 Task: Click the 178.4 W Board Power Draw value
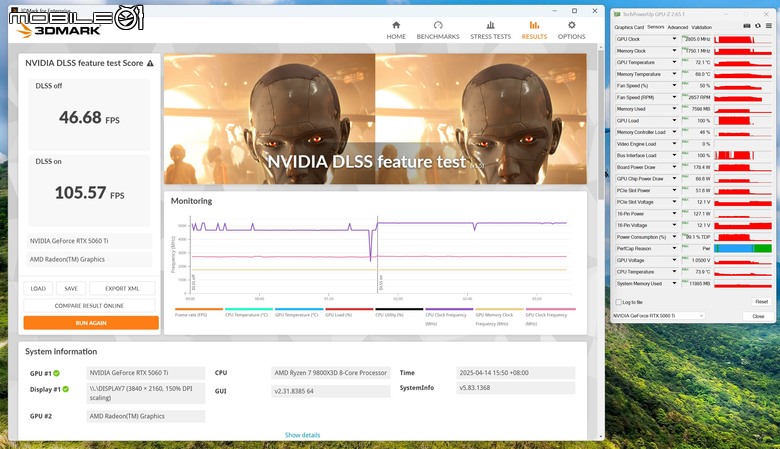click(701, 167)
